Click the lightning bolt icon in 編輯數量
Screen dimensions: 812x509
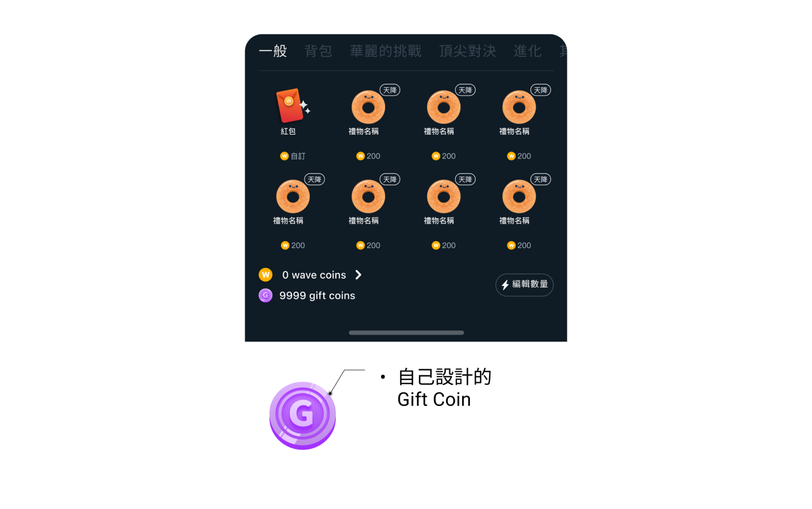pos(505,285)
